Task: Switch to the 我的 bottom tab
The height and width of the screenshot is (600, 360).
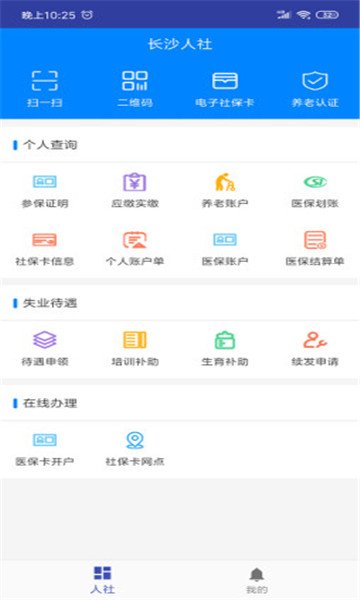Action: (257, 581)
